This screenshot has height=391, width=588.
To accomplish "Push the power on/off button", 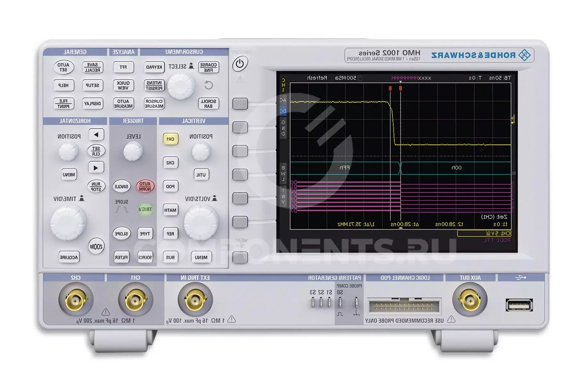I will (x=240, y=64).
